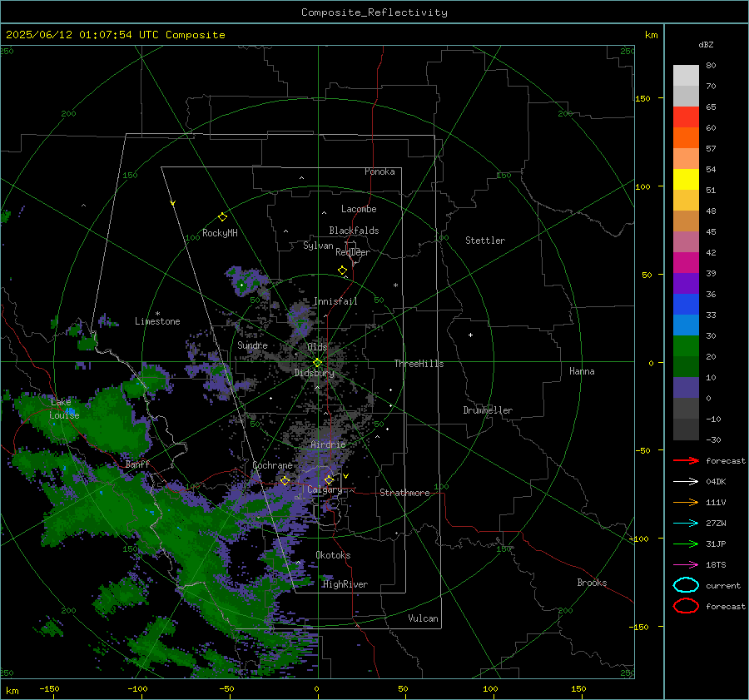Click the white plus marker west of Hanna
749x700 pixels.
(470, 335)
